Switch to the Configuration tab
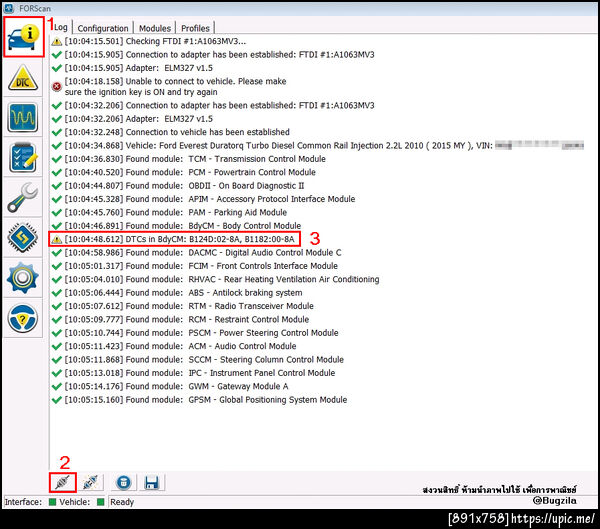The height and width of the screenshot is (529, 600). [103, 28]
